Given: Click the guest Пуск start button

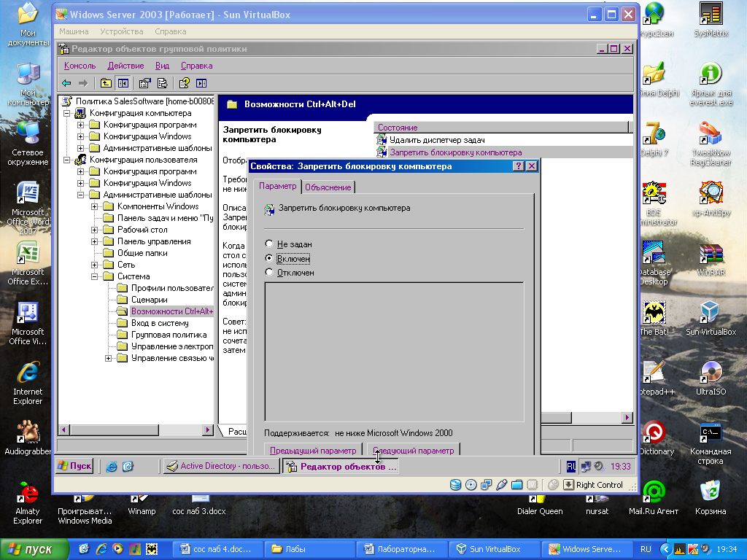Looking at the screenshot, I should click(75, 466).
